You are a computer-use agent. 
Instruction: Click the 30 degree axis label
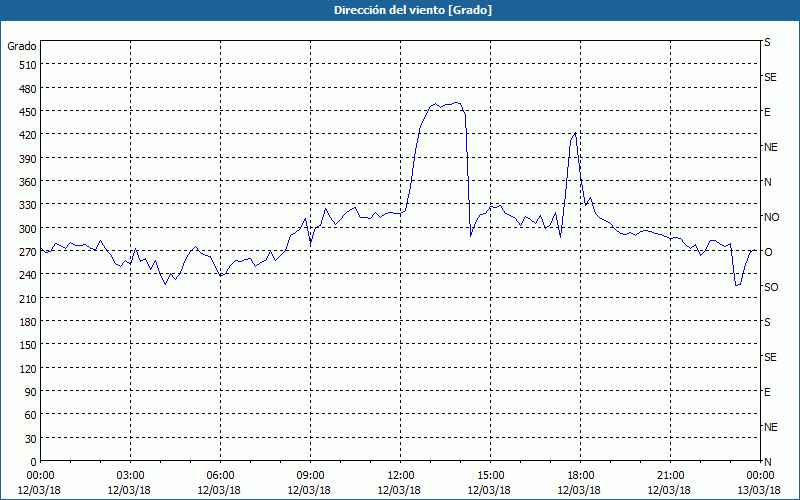pyautogui.click(x=31, y=439)
